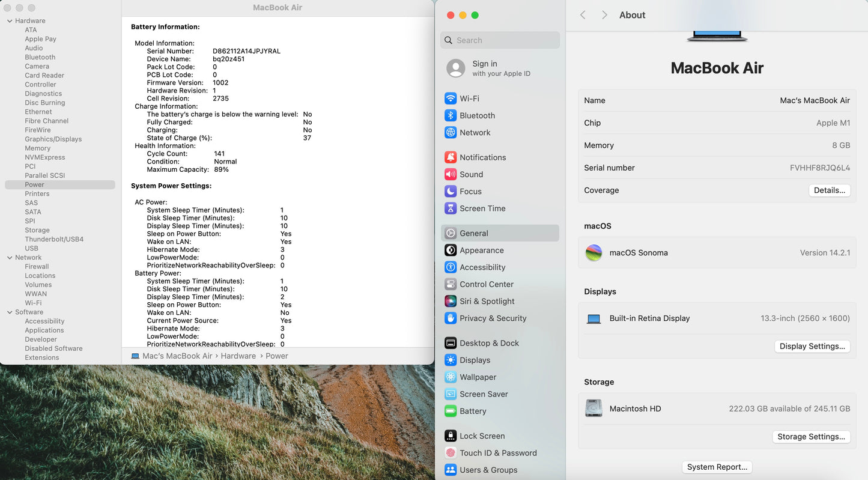Collapse the Software tree section
Screen dimensions: 868x480
click(x=10, y=312)
